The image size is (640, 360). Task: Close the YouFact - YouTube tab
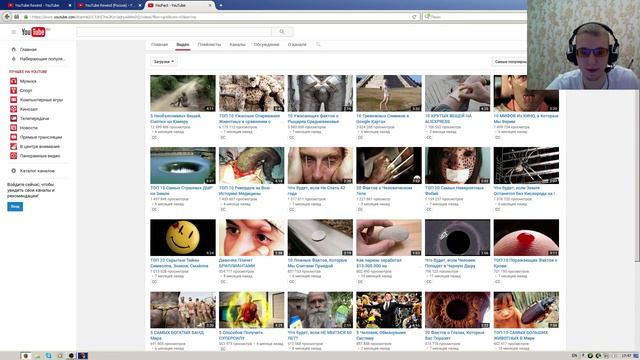pyautogui.click(x=210, y=5)
